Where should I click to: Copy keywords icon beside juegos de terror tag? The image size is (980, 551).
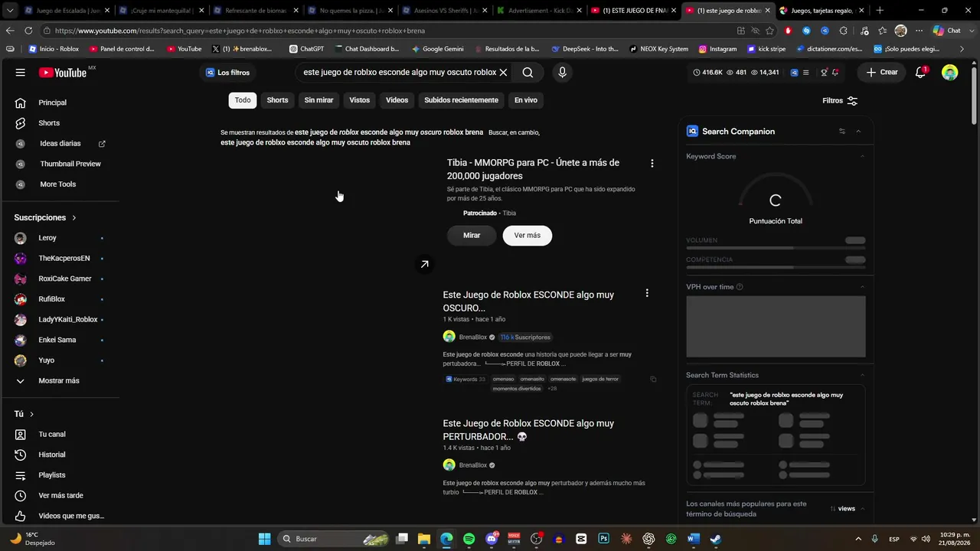(653, 379)
